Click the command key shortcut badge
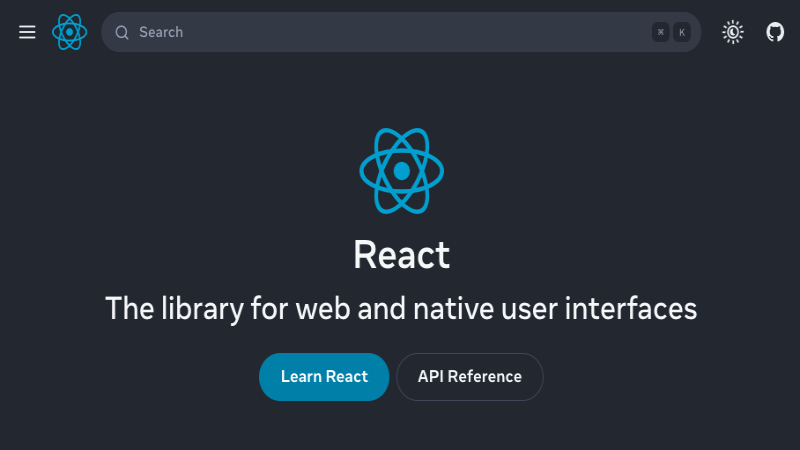Image resolution: width=800 pixels, height=450 pixels. click(661, 32)
